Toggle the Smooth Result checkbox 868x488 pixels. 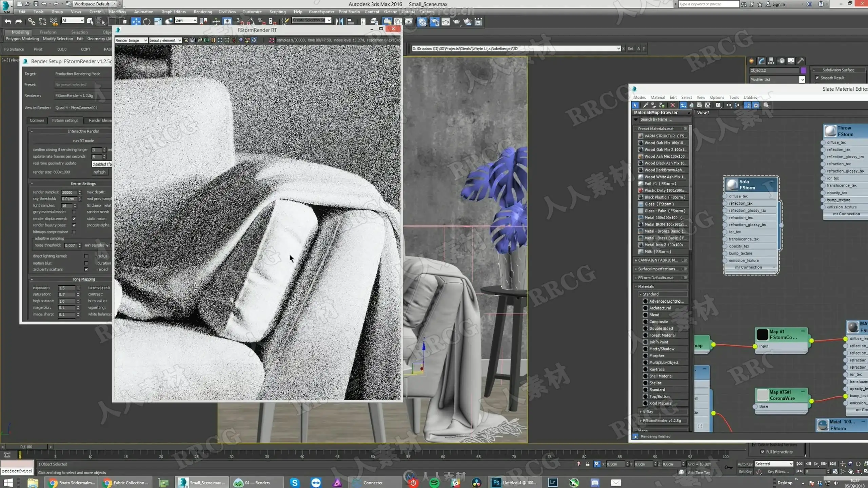click(x=817, y=78)
